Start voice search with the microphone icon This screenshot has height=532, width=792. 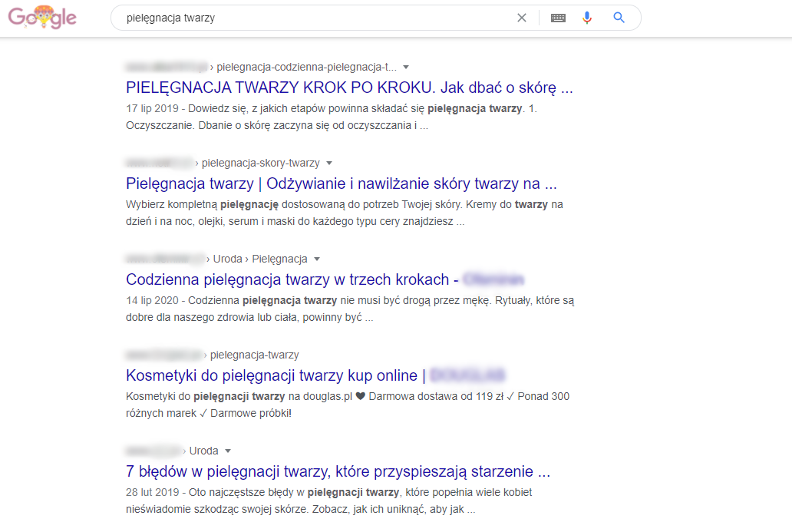point(587,18)
